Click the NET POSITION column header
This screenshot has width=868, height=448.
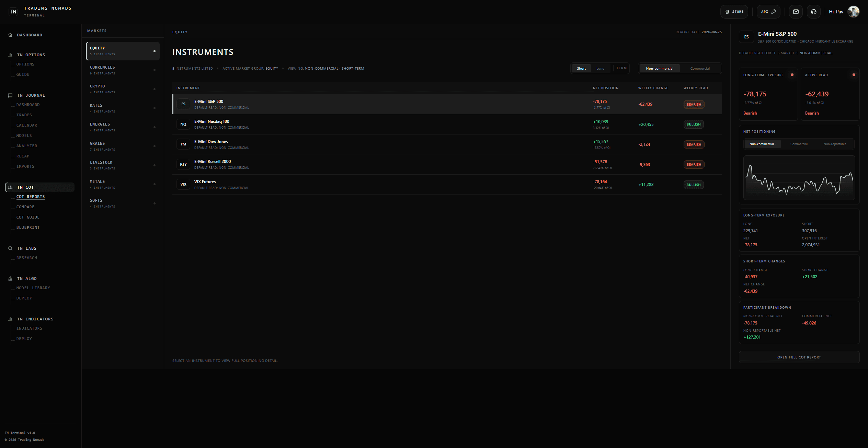coord(606,88)
